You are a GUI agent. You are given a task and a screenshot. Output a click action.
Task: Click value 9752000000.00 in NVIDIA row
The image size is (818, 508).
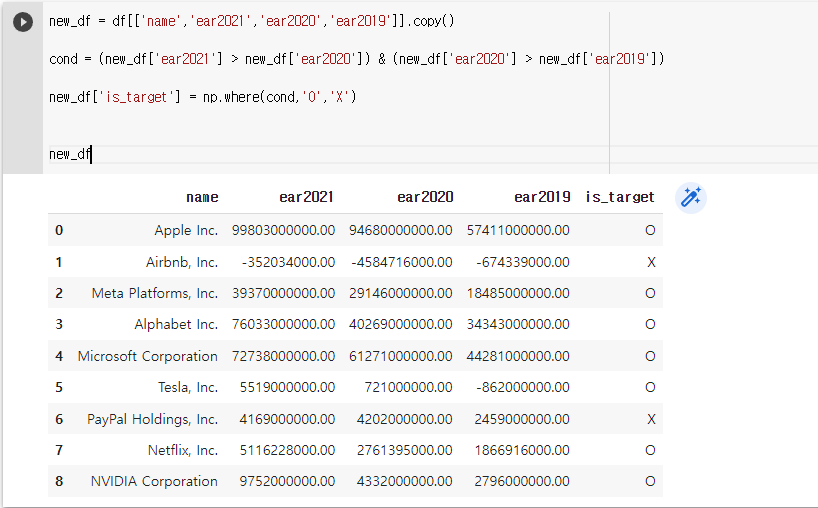(287, 481)
